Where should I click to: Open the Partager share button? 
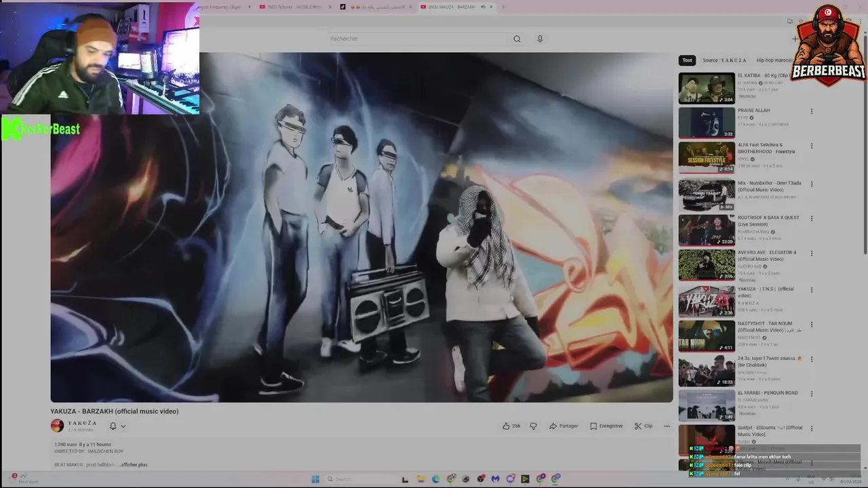(564, 426)
